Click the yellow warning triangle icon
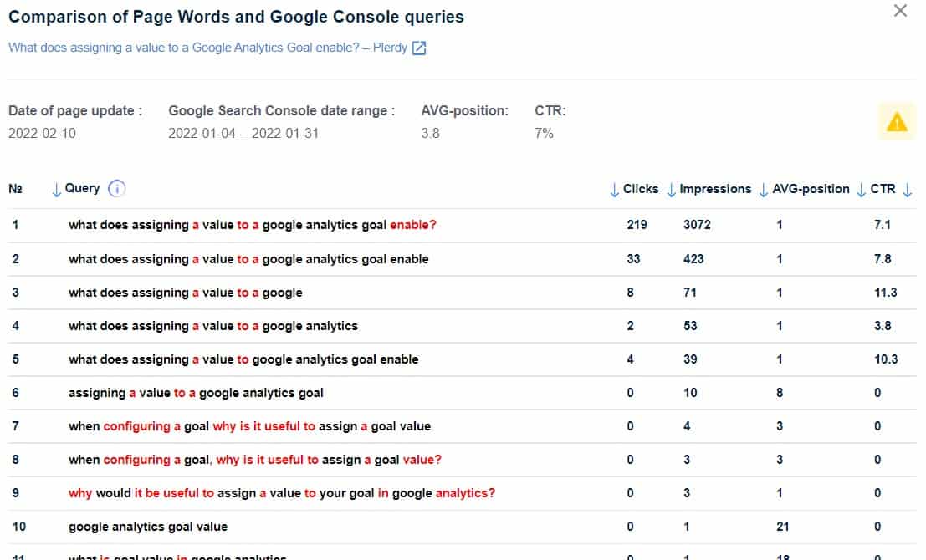 pyautogui.click(x=897, y=123)
